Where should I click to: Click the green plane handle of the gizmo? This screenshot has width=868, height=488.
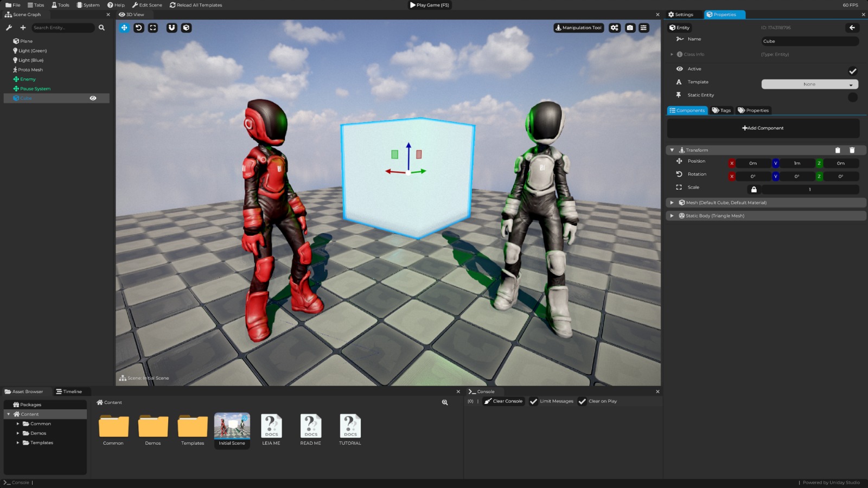(x=394, y=155)
